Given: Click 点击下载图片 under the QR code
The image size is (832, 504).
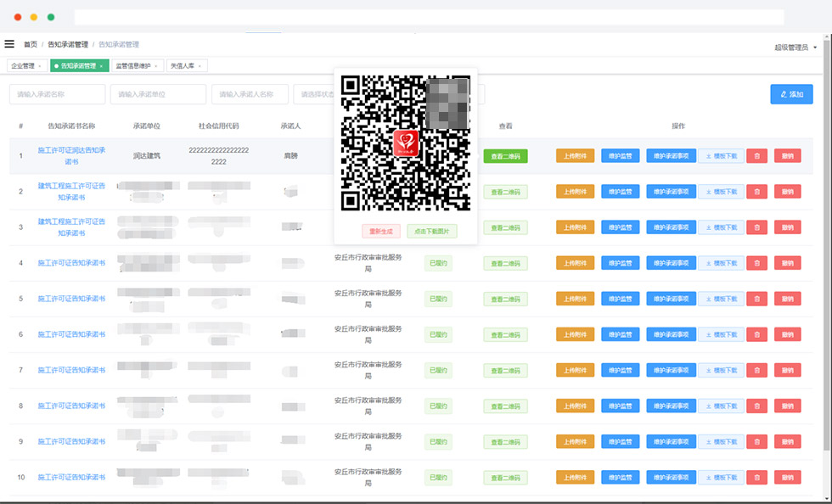Looking at the screenshot, I should [432, 232].
